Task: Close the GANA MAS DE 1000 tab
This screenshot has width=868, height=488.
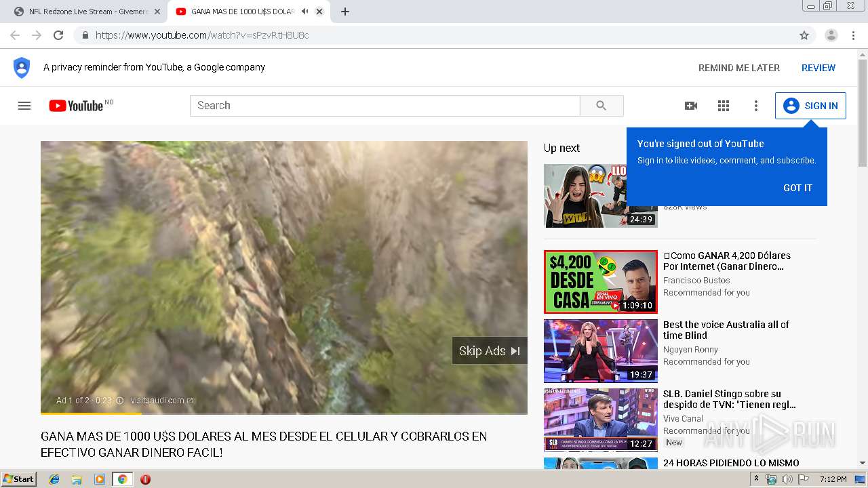Action: (x=319, y=12)
